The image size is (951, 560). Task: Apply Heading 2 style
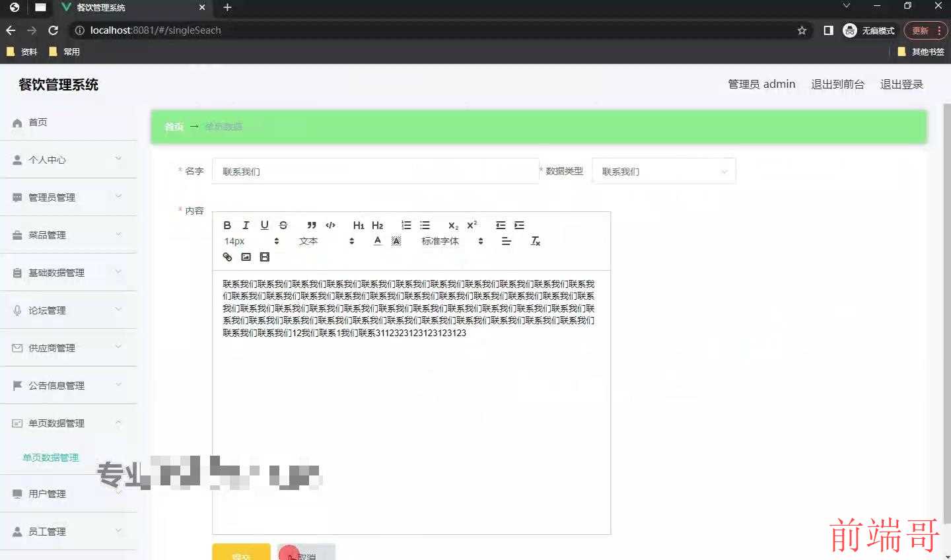(378, 225)
